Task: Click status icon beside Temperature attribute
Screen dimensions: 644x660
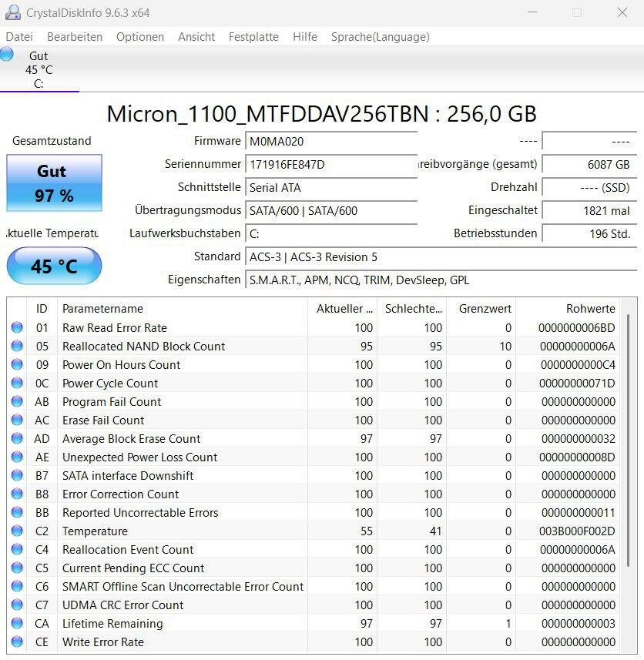Action: (17, 531)
